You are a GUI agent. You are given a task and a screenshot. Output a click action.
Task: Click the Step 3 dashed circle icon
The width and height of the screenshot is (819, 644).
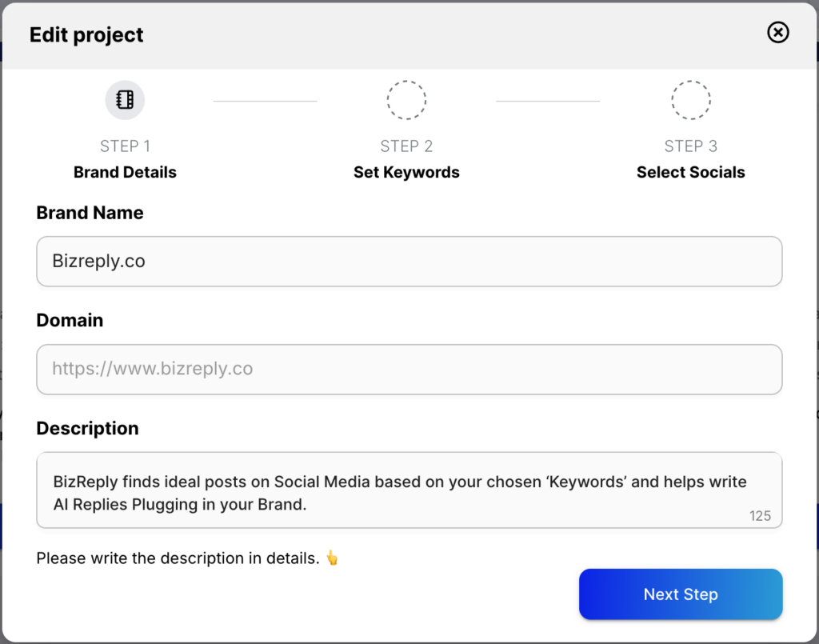[691, 100]
